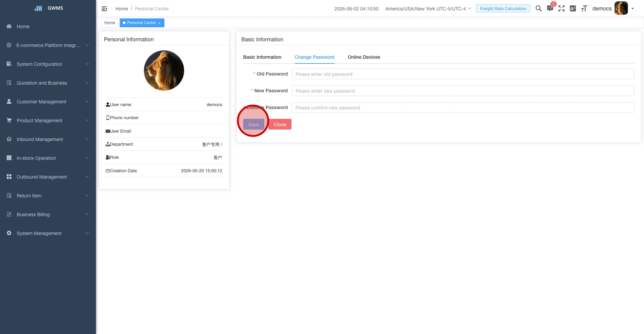Expand In-stock Operation chevron
The image size is (644, 334).
pos(87,158)
